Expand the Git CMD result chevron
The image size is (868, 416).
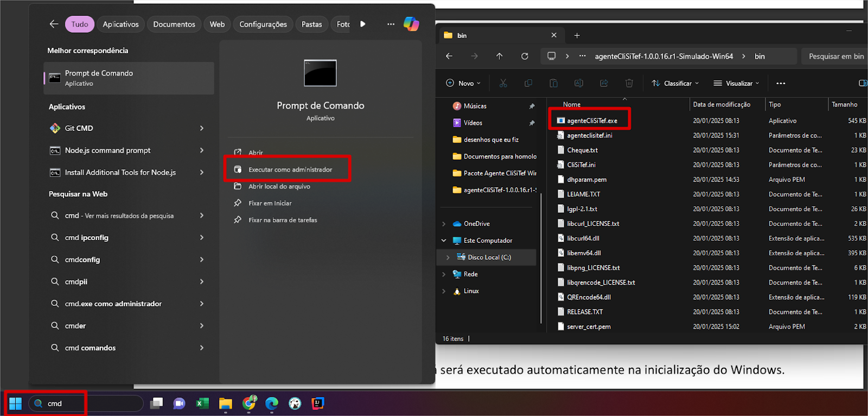(x=202, y=128)
